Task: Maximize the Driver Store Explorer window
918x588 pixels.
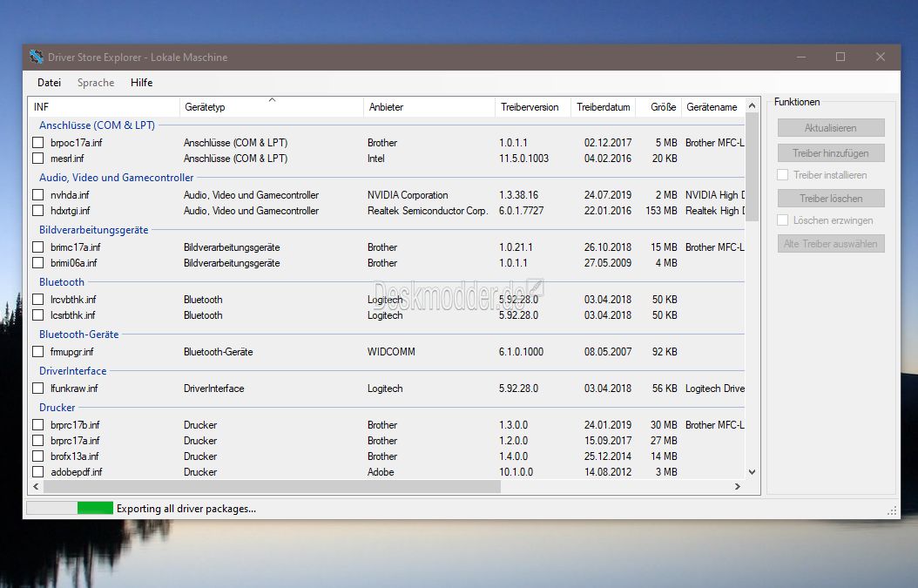Action: pos(840,57)
